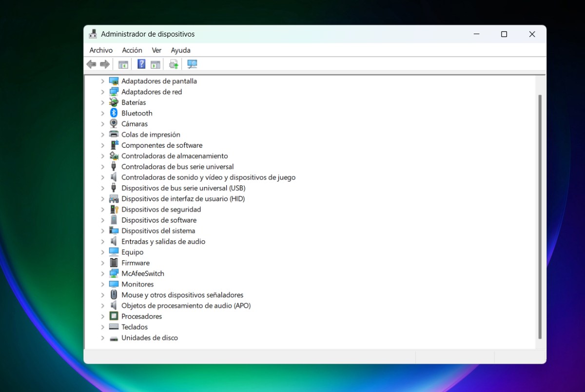The height and width of the screenshot is (392, 585).
Task: Click the Monitores display icon
Action: [x=114, y=284]
